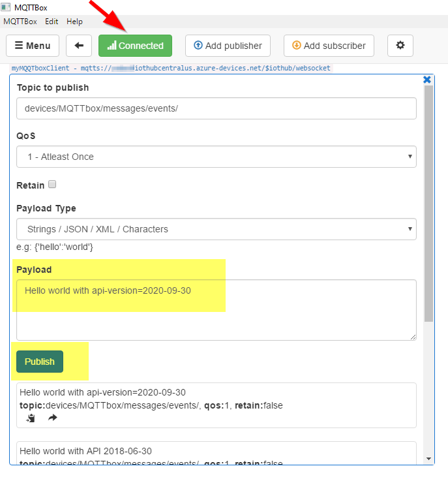Open the Payload Type dropdown

pos(217,229)
